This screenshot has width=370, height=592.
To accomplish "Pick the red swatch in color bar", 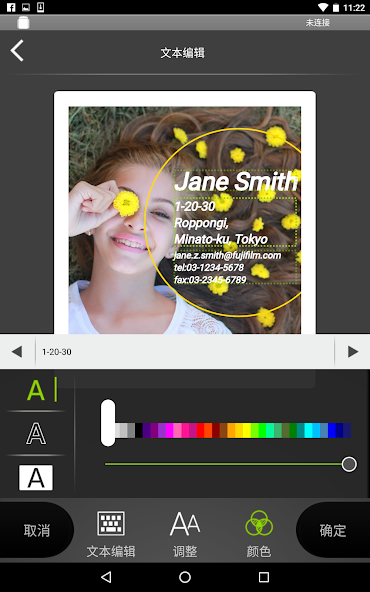I will point(200,430).
